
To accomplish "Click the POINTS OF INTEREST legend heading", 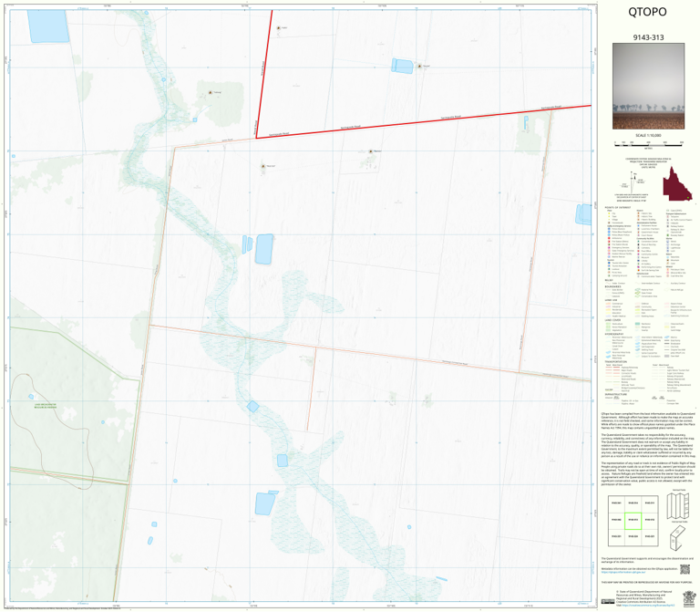I will [x=618, y=208].
